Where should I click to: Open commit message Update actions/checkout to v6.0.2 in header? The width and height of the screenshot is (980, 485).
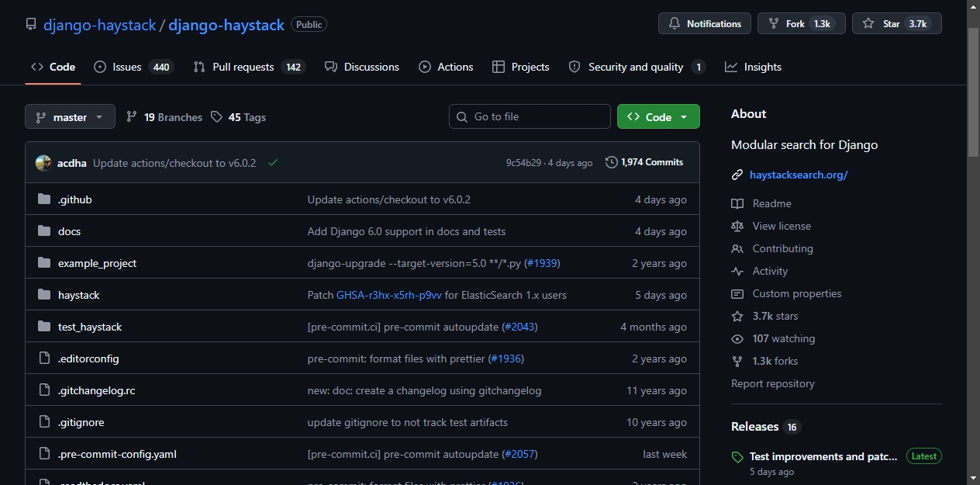click(174, 163)
